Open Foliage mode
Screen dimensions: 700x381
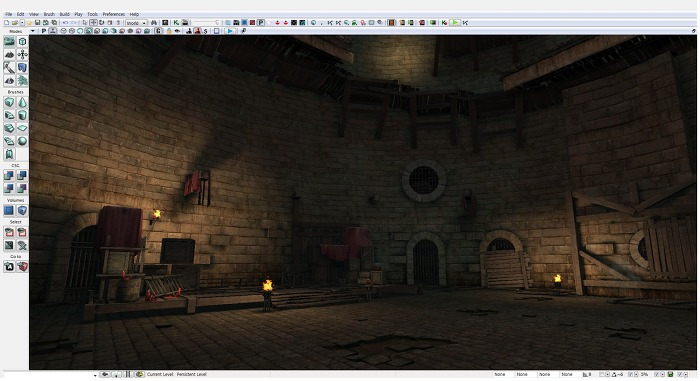tap(22, 80)
